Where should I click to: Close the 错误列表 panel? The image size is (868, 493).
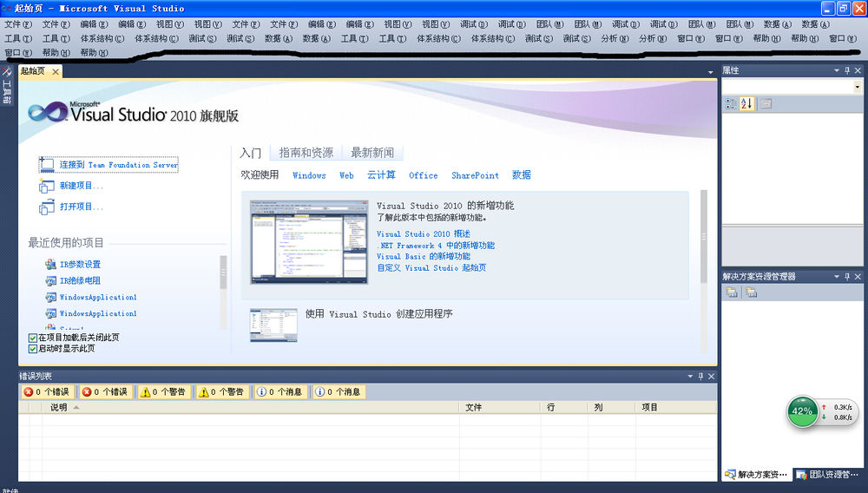tap(712, 376)
